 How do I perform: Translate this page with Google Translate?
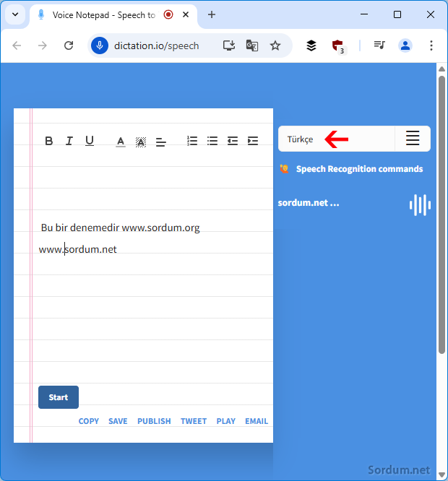252,45
